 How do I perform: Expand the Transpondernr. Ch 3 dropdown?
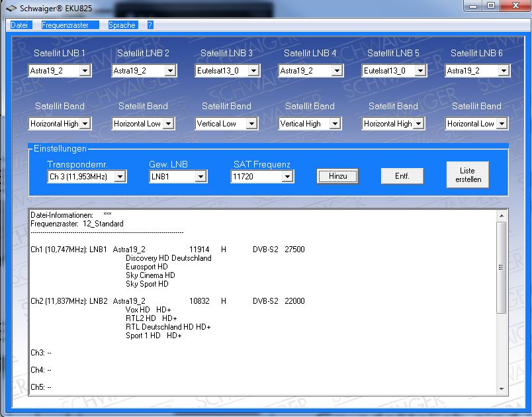120,177
